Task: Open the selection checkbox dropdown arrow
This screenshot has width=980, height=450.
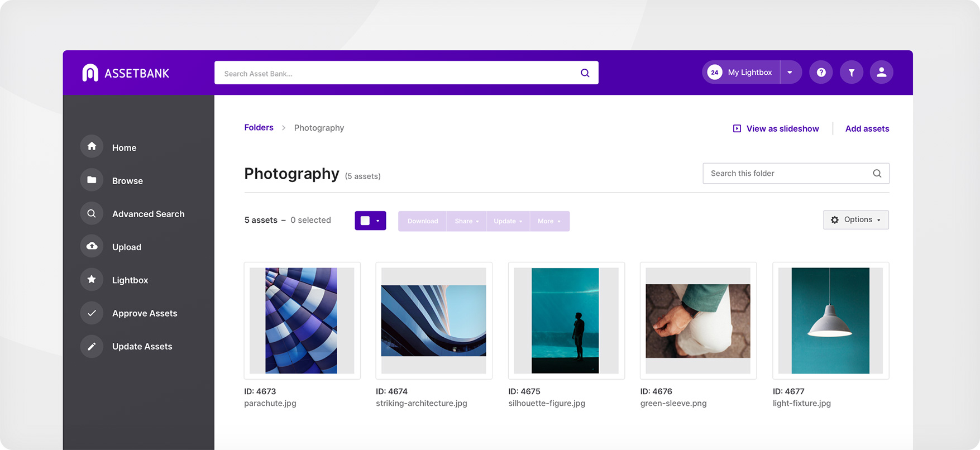Action: (x=378, y=221)
